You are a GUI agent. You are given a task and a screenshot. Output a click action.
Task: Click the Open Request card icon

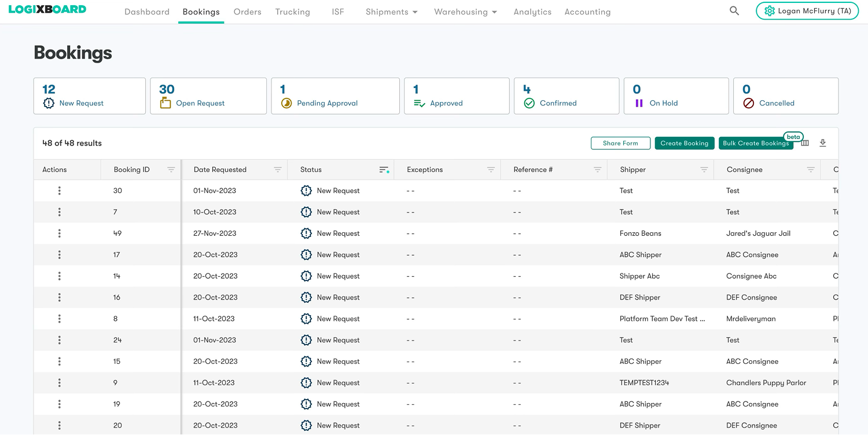pyautogui.click(x=165, y=103)
